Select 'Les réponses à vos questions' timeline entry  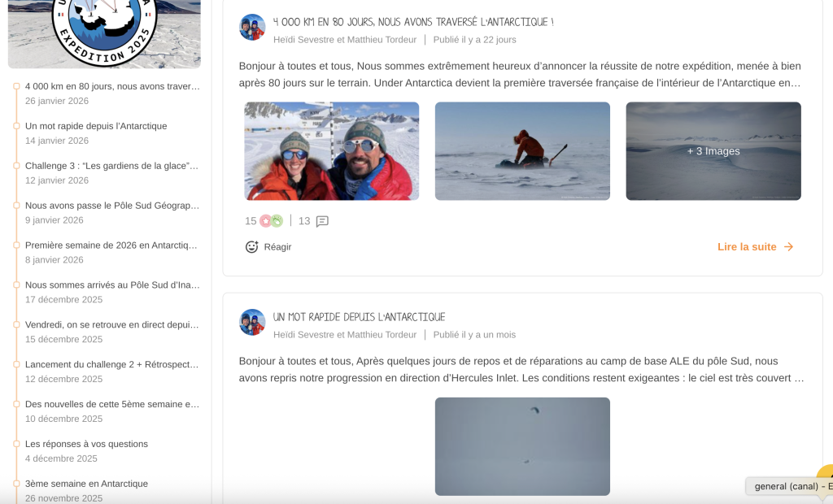[x=86, y=443]
